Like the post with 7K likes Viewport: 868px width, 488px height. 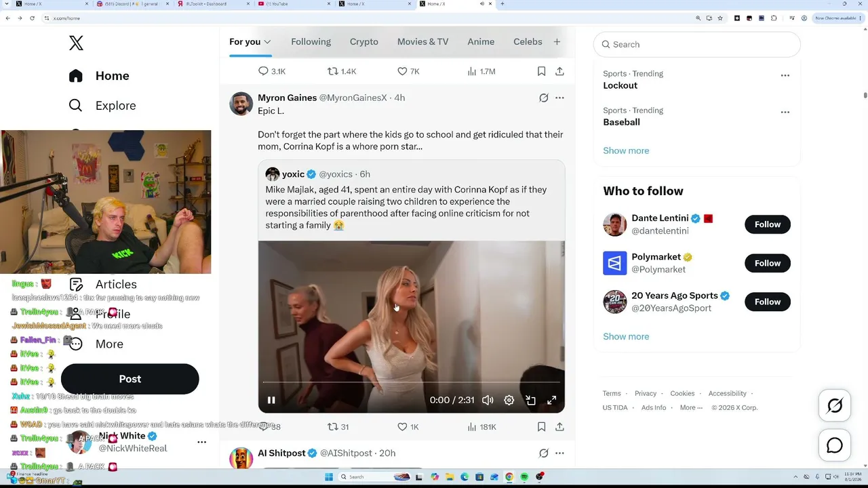click(x=408, y=71)
